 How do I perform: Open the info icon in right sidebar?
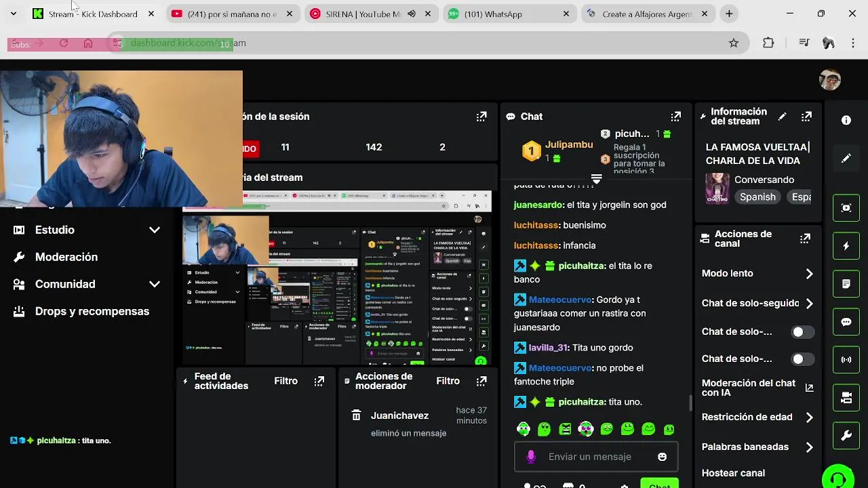click(x=846, y=120)
